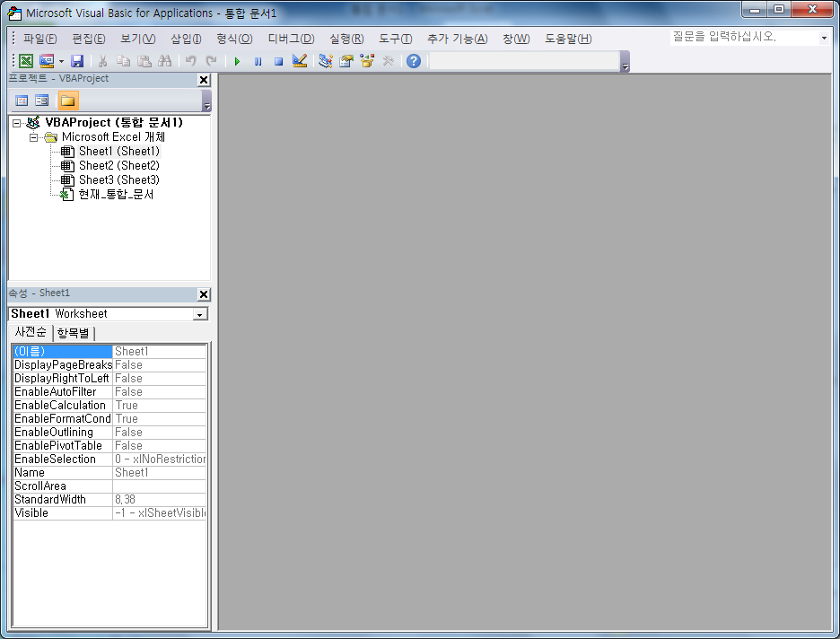Run the macro with the green play icon
This screenshot has width=840, height=639.
[x=237, y=61]
